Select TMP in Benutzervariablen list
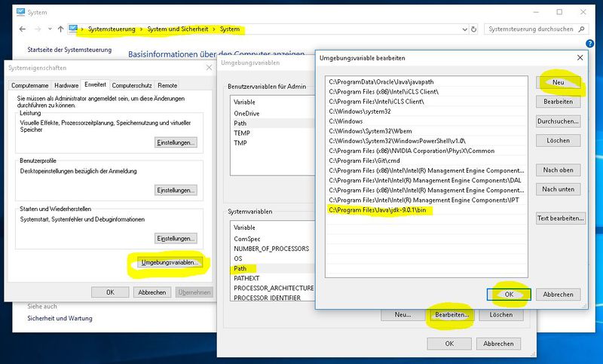Image resolution: width=603 pixels, height=364 pixels. pyautogui.click(x=272, y=142)
